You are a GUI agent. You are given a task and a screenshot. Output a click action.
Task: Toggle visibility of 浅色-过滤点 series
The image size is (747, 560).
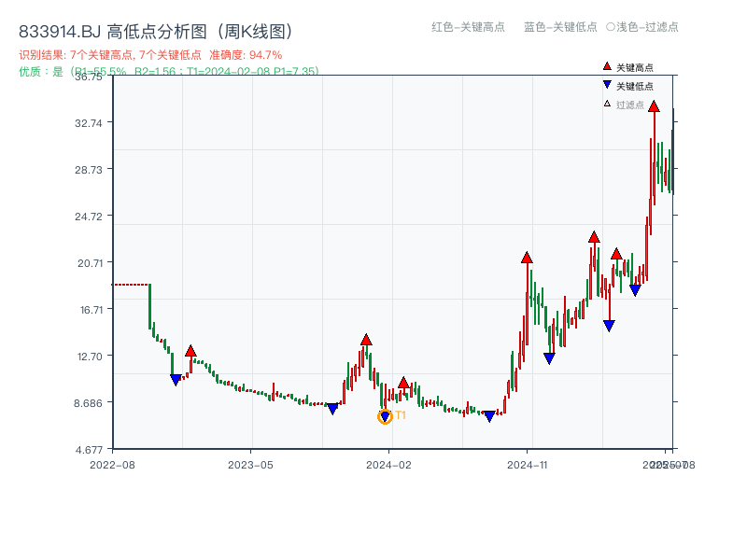click(643, 28)
